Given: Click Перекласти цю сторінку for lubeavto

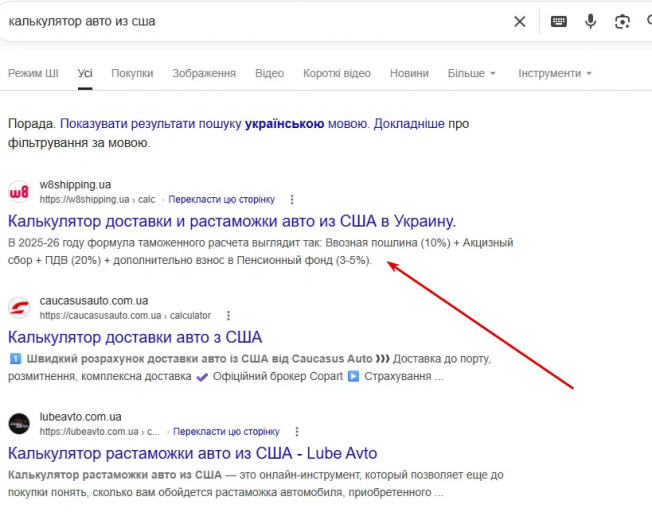Looking at the screenshot, I should point(226,432).
